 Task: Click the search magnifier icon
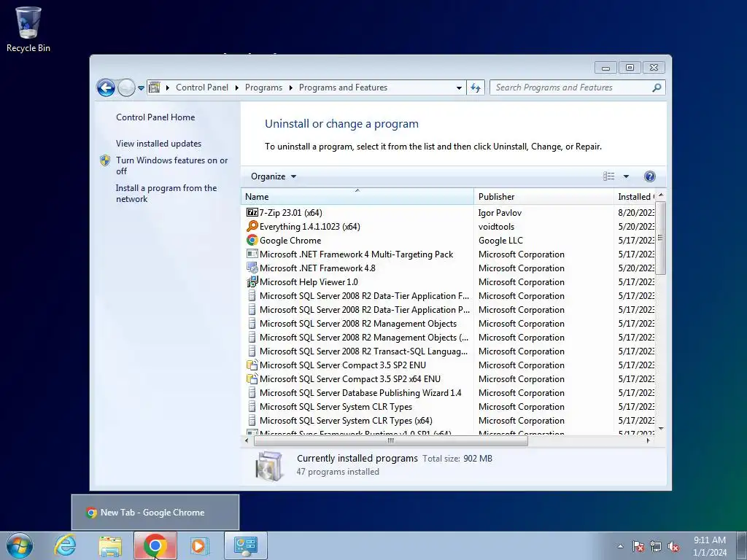tap(657, 87)
